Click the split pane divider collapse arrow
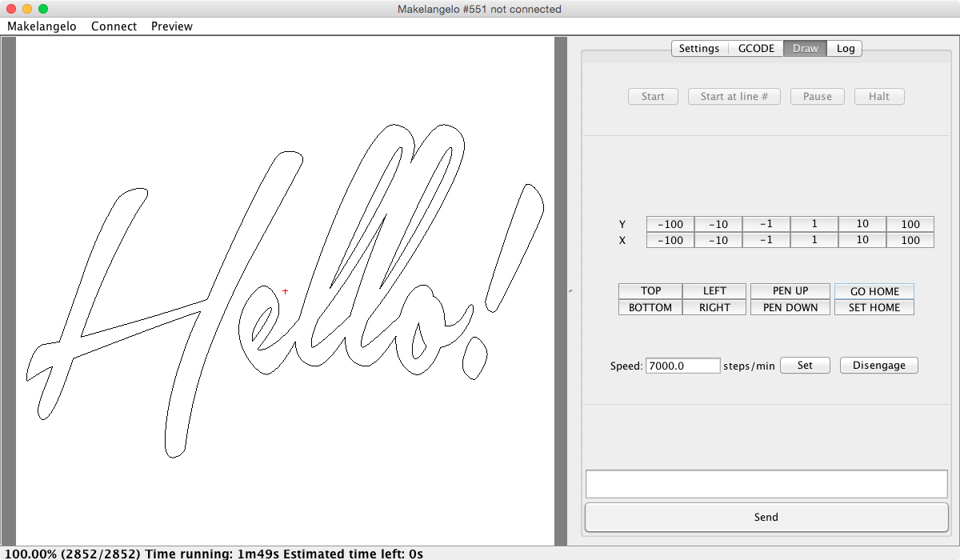The height and width of the screenshot is (560, 960). 570,291
